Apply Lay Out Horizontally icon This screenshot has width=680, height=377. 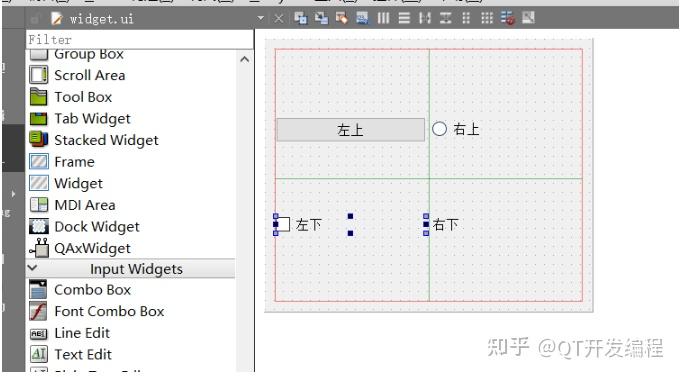[x=383, y=18]
